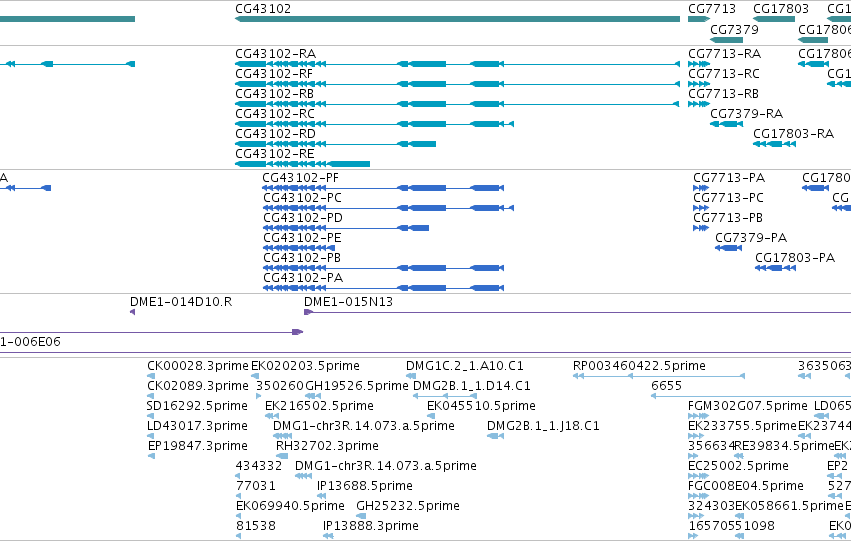Select transcript label CG43102-RC

[x=275, y=114]
